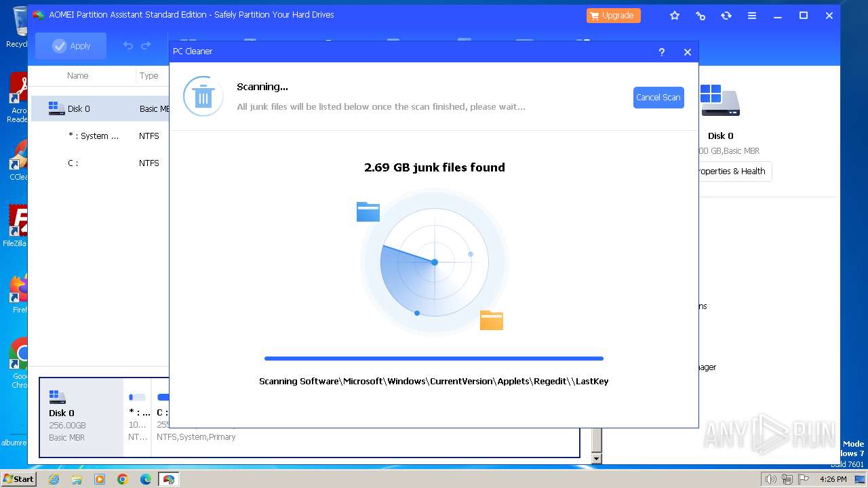Click the Upgrade button in title bar
Screen dimensions: 868x488
point(614,15)
